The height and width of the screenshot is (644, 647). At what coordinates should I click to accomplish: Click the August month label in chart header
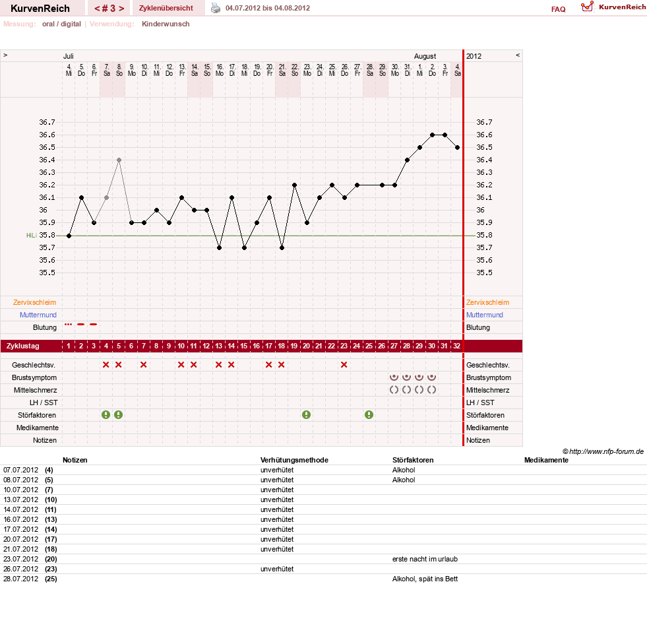(425, 56)
